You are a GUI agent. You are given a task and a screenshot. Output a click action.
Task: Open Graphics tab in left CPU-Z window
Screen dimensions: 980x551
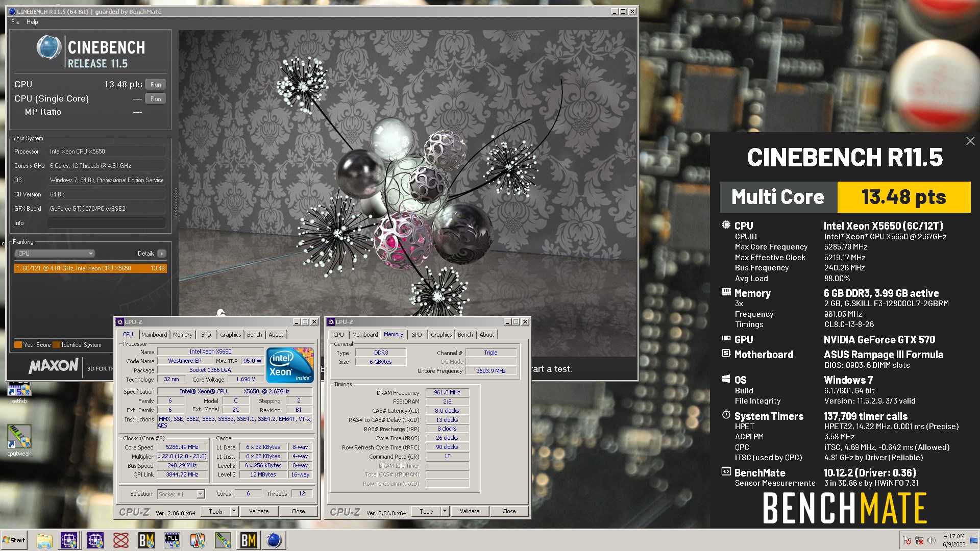pos(231,335)
